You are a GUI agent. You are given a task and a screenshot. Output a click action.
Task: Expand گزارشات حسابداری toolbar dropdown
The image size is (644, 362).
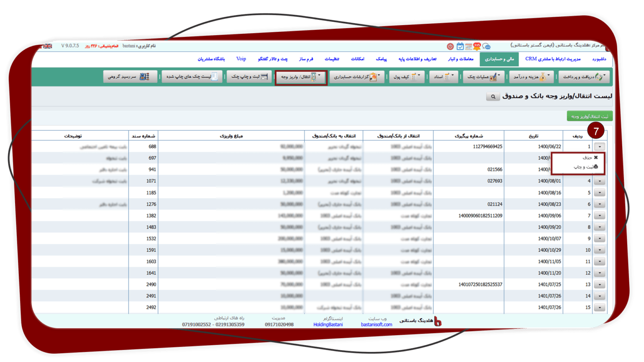356,77
